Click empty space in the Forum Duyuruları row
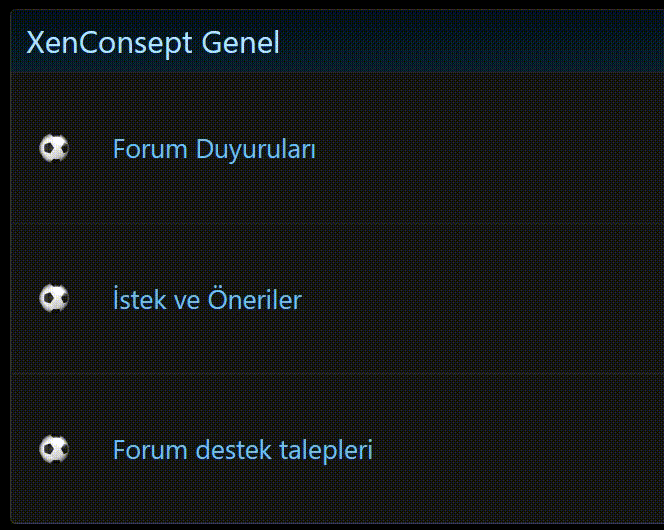Viewport: 664px width, 530px height. (x=500, y=150)
